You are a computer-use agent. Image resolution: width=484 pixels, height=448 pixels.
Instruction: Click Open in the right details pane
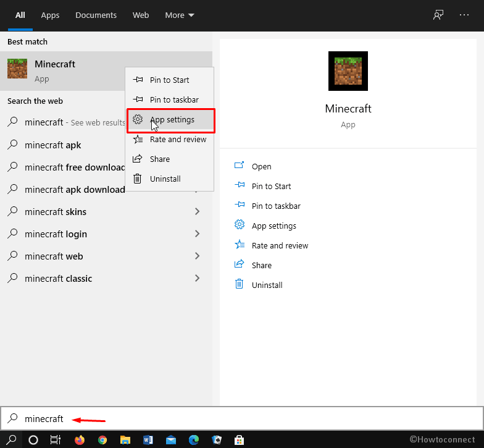tap(261, 166)
